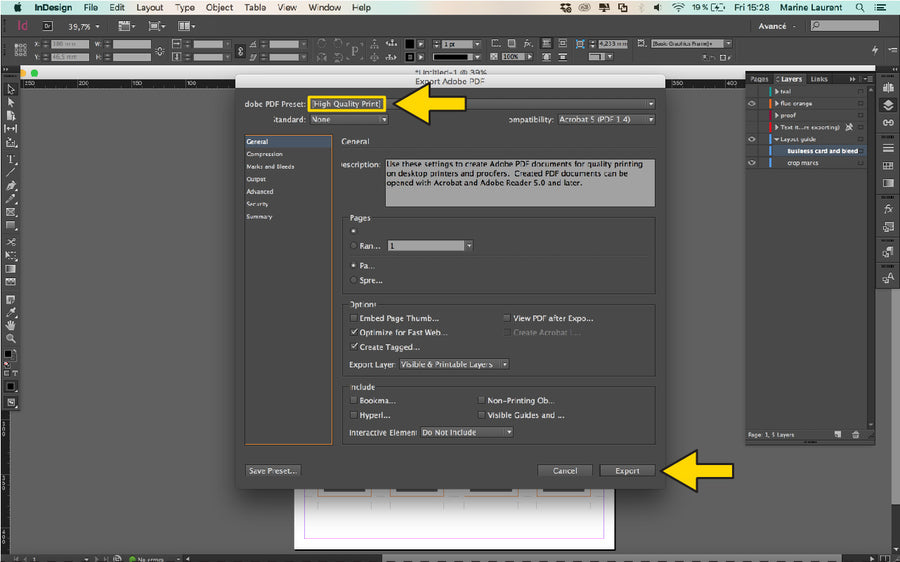Screen dimensions: 900x562
Task: Select the Marks and Bleeds category
Action: (270, 166)
